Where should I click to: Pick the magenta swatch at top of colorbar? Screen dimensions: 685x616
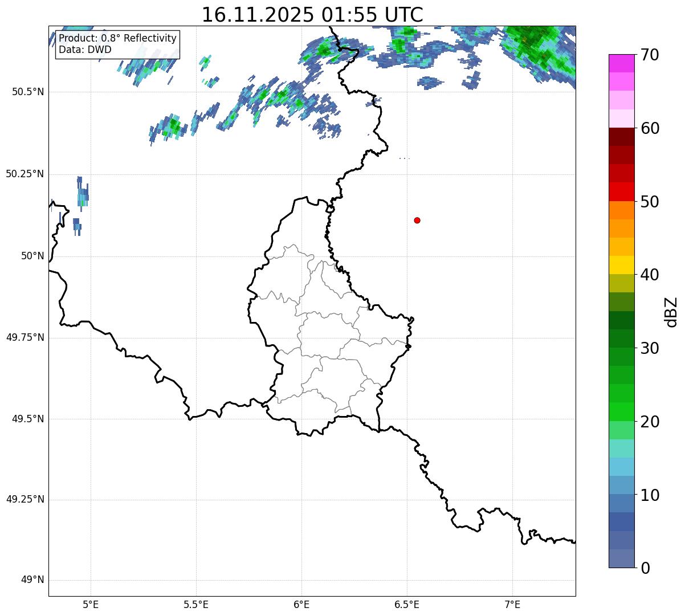[621, 63]
